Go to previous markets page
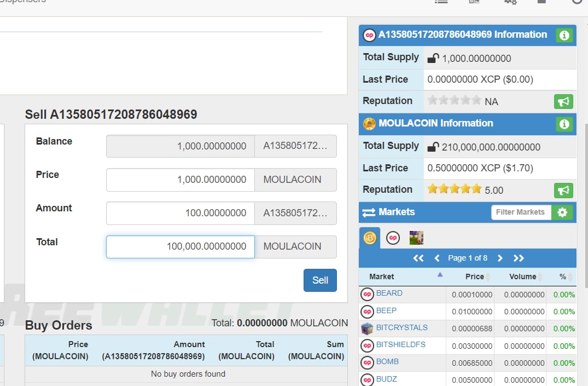This screenshot has width=588, height=386. click(436, 258)
